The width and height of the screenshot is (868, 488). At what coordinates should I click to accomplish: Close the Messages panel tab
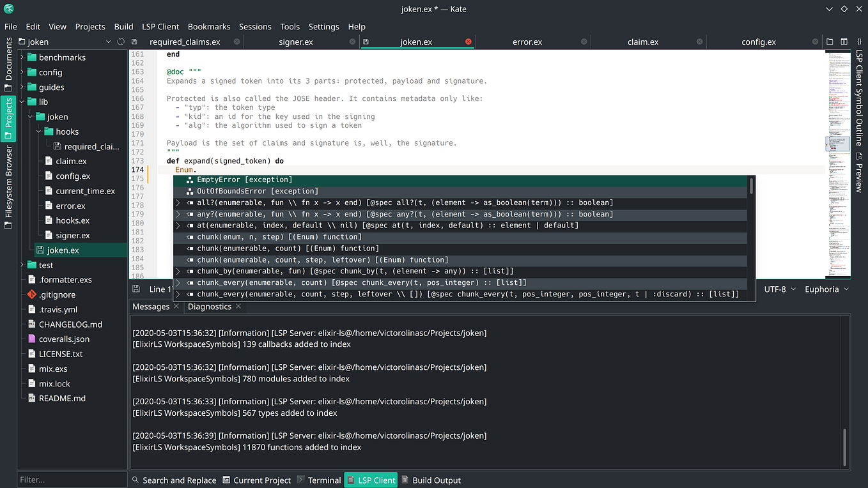point(176,307)
